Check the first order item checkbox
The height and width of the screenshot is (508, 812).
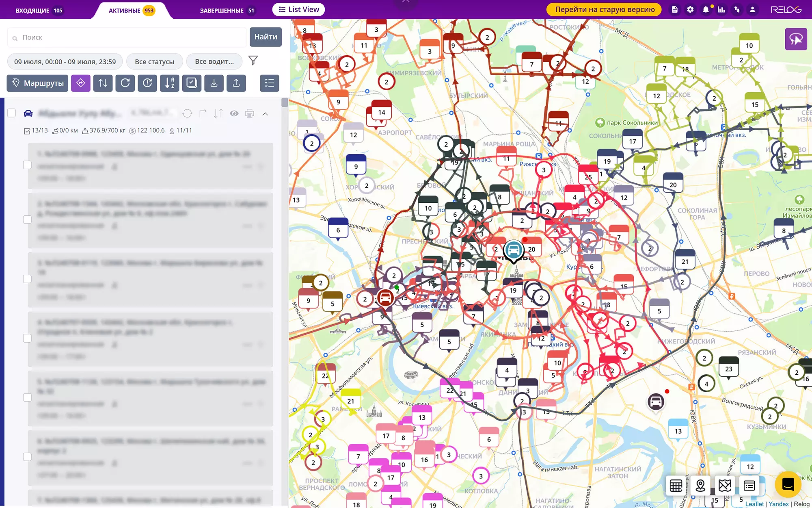tap(27, 165)
